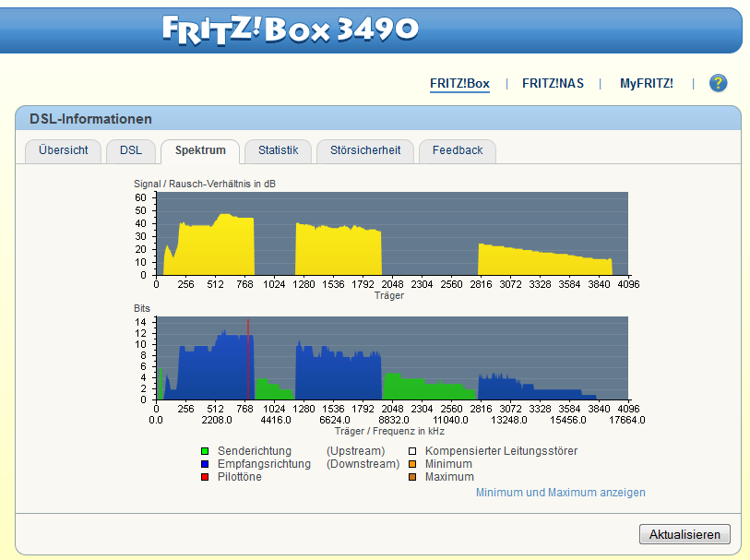The height and width of the screenshot is (560, 750).
Task: Click the FRITZ!Box 3490 logo
Action: [291, 30]
